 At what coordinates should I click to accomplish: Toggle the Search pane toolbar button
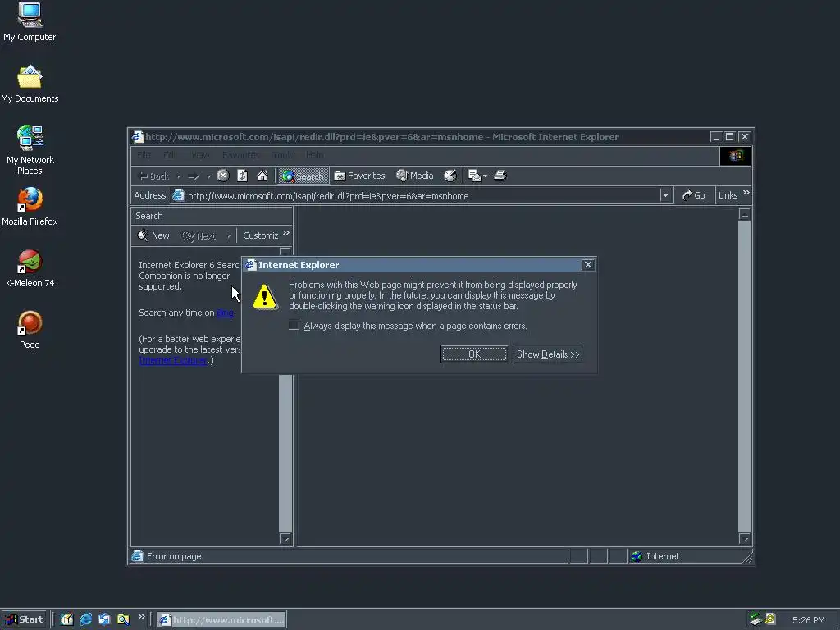[x=304, y=176]
